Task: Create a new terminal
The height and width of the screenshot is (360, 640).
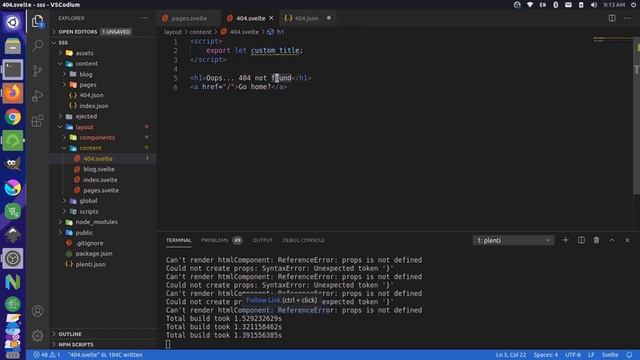Action: 565,240
